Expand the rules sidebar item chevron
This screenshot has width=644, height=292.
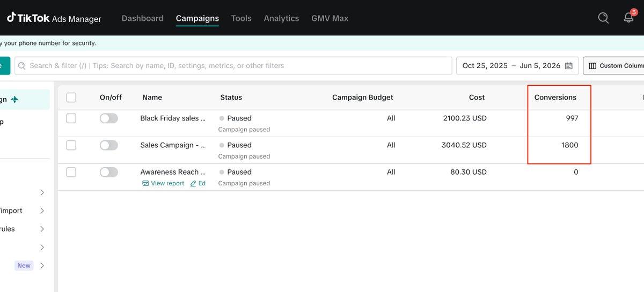(42, 229)
